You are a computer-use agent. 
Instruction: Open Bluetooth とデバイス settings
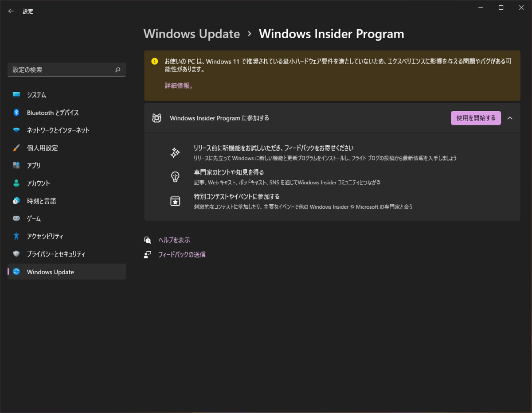coord(66,113)
